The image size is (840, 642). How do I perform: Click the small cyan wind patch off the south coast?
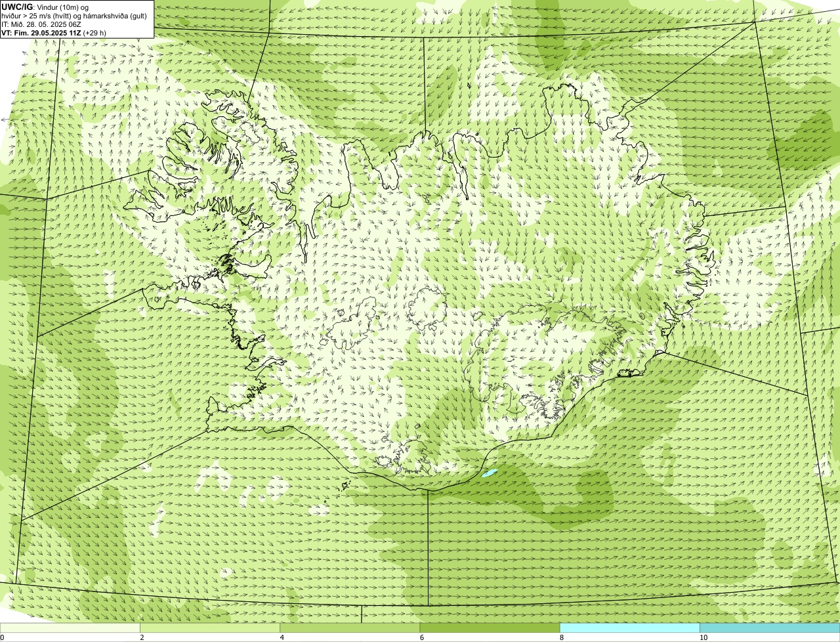pyautogui.click(x=488, y=473)
